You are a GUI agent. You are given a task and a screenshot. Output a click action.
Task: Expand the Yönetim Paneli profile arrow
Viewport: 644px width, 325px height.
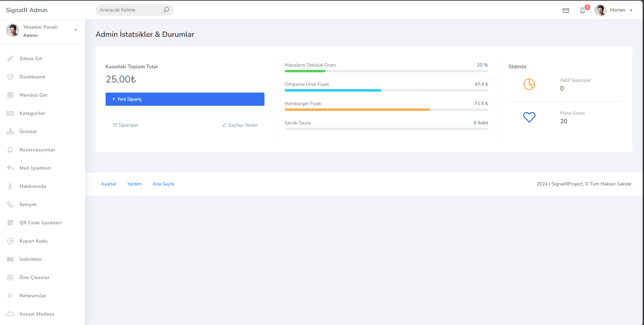tap(76, 30)
